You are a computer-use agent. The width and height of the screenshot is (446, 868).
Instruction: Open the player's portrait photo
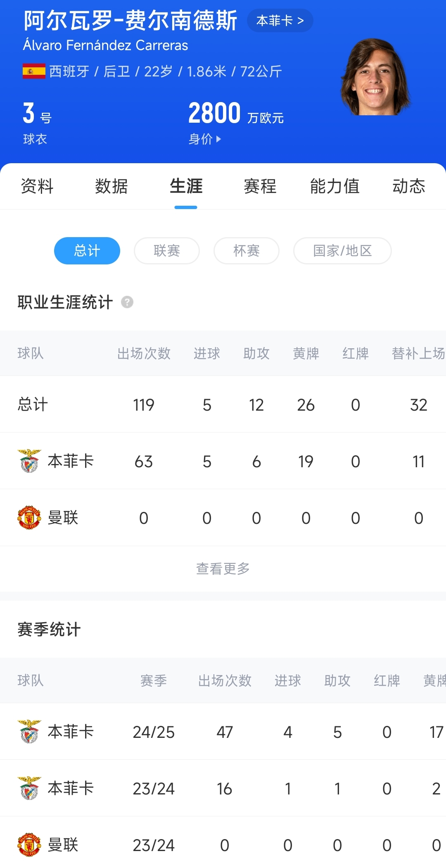pyautogui.click(x=375, y=77)
